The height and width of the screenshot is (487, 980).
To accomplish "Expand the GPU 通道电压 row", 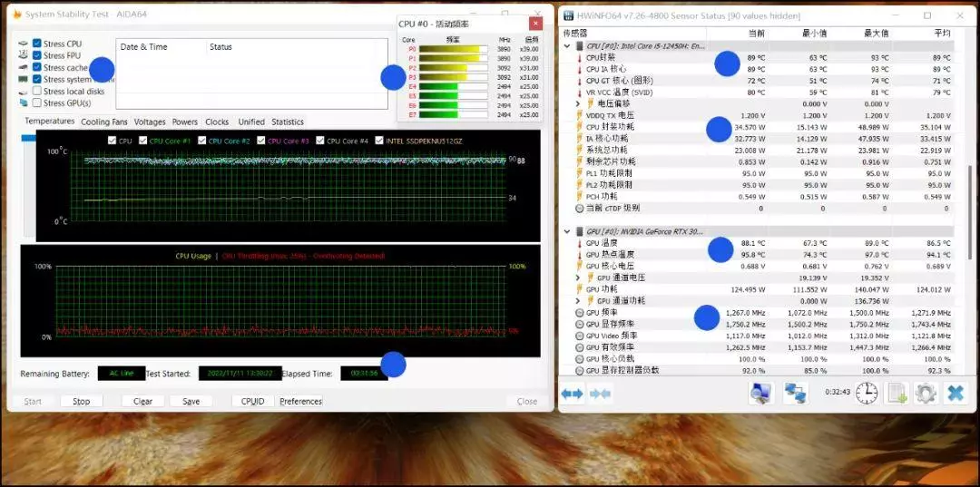I will point(578,278).
